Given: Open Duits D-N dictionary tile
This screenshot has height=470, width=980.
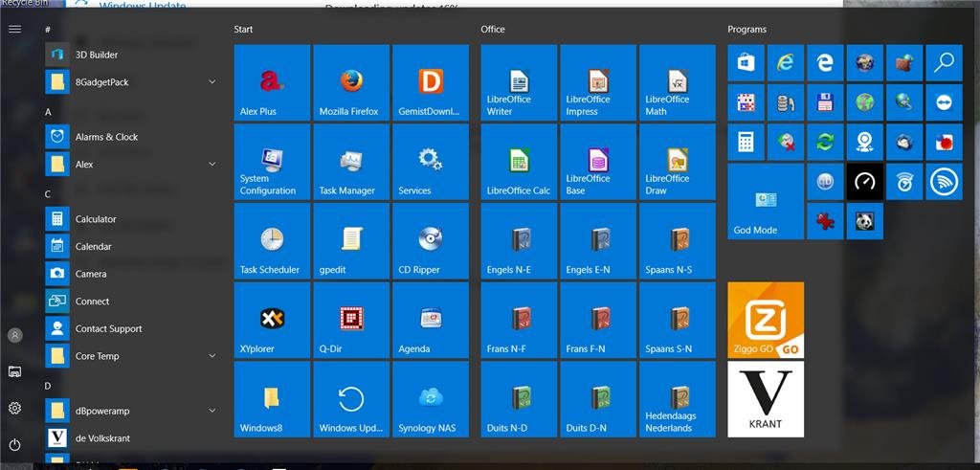Looking at the screenshot, I should [598, 399].
